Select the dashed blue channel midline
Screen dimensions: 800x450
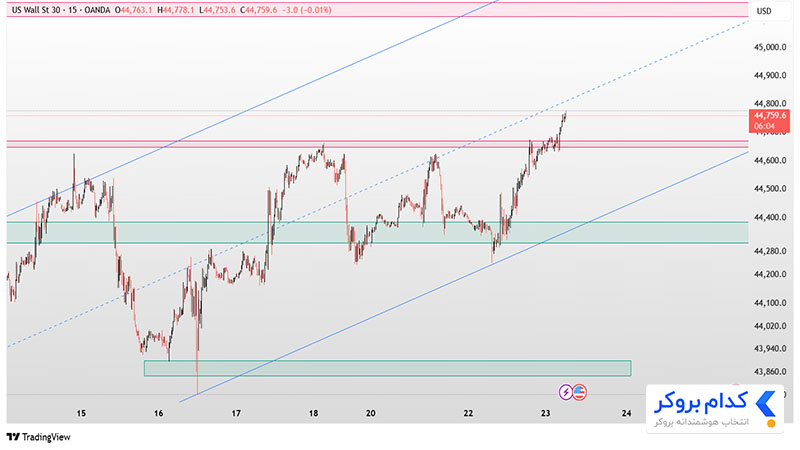tap(378, 184)
